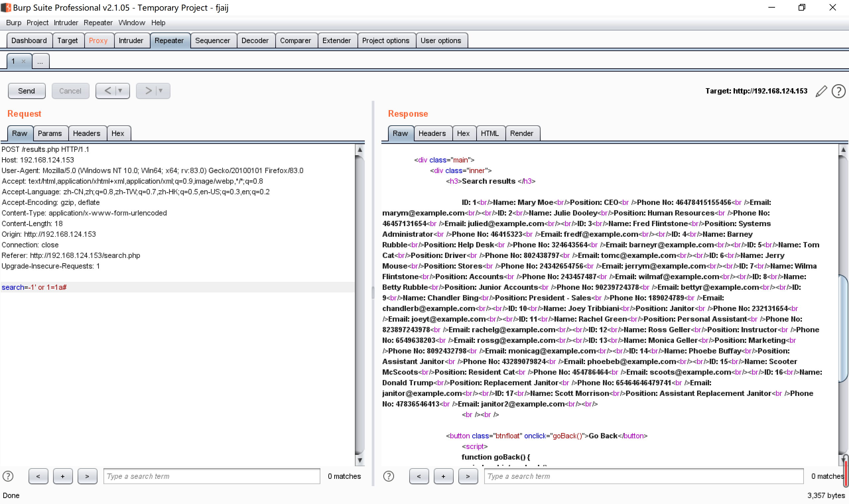Restore down the Burp Suite window
The image size is (849, 504).
coord(802,8)
